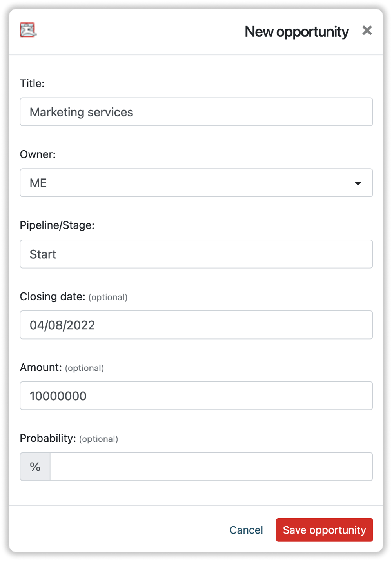Select the percent symbol beside Probability
This screenshot has width=392, height=561.
coord(35,467)
